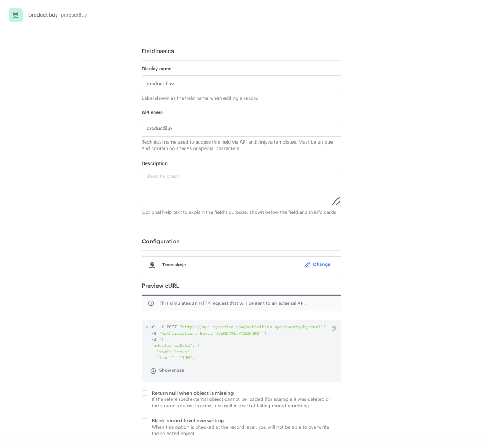
Task: Click the field icon shown before 'product buy'
Action: [x=16, y=15]
